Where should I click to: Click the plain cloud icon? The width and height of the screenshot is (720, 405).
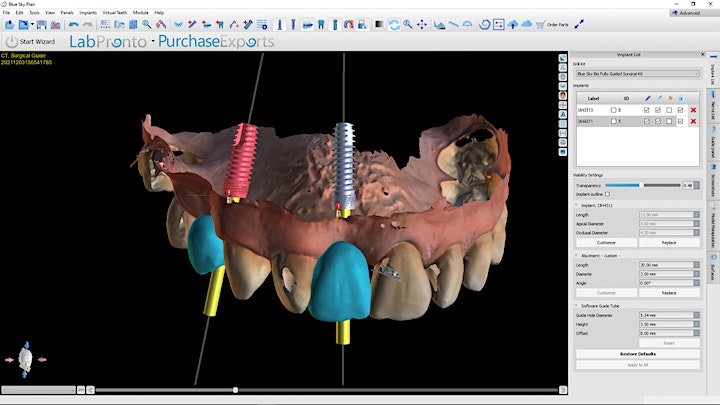click(527, 24)
